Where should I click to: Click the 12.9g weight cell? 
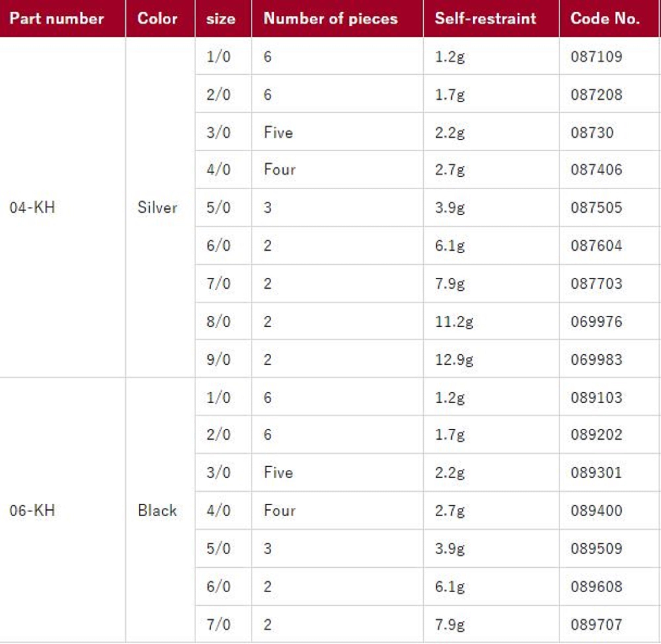click(x=454, y=359)
